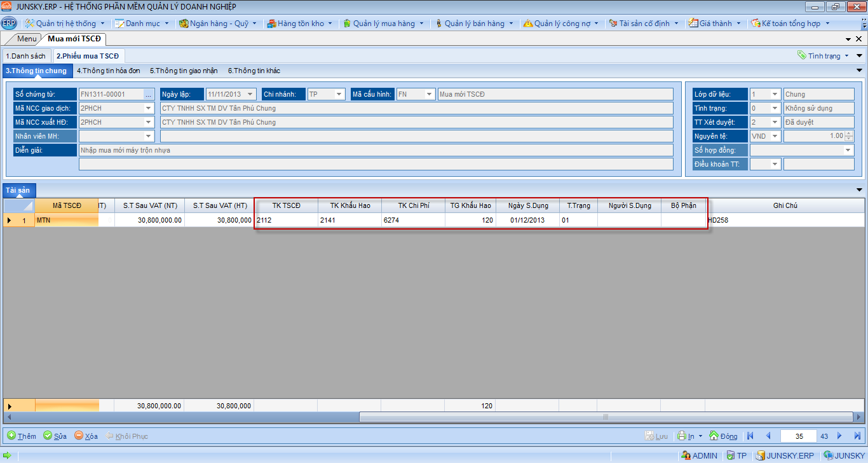Open the Tình trạng status dropdown
Viewport: 868px width, 463px height.
pyautogui.click(x=775, y=108)
